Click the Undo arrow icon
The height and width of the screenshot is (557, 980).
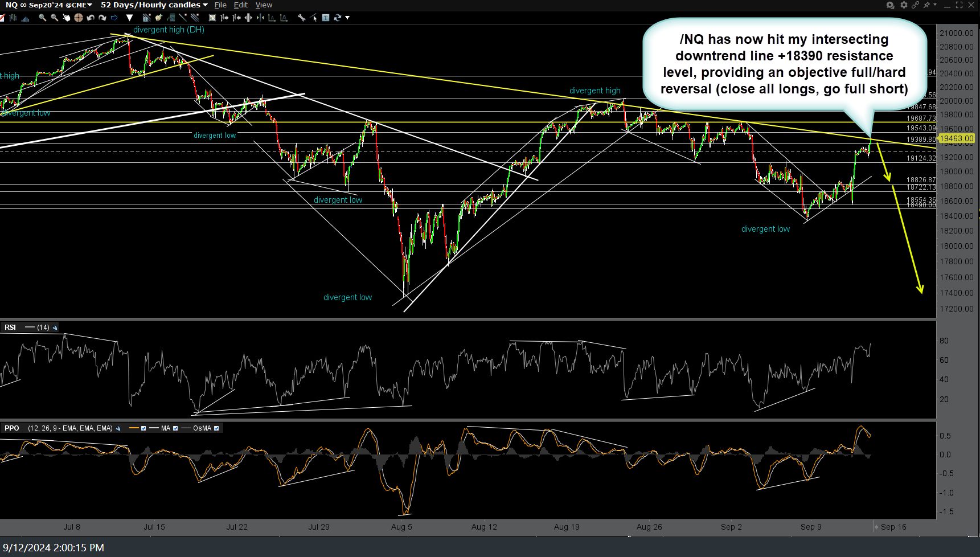point(90,18)
